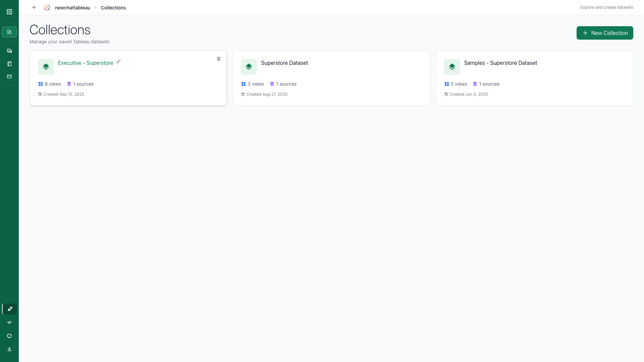Select the compose new chat icon
This screenshot has width=644, height=362.
(x=9, y=32)
